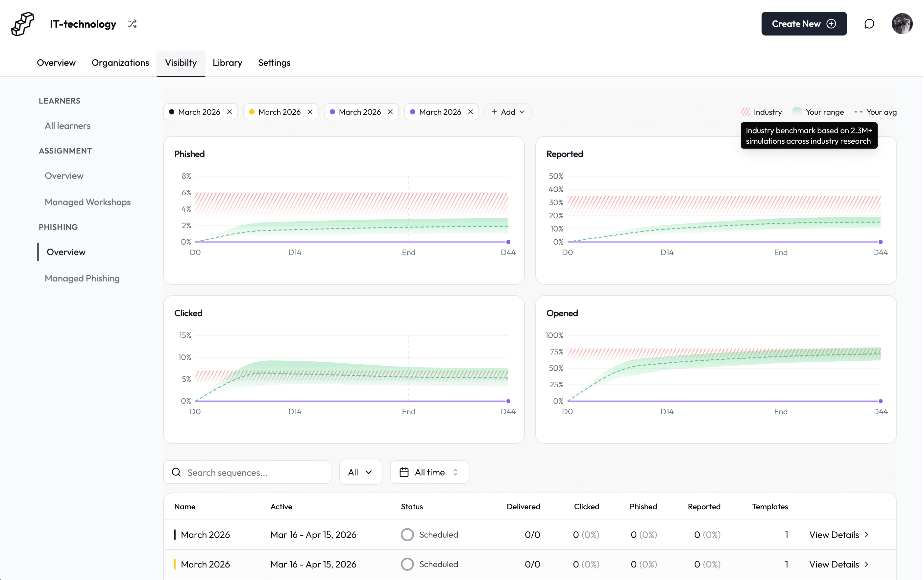Open the All time date range selector
This screenshot has height=580, width=924.
(429, 472)
